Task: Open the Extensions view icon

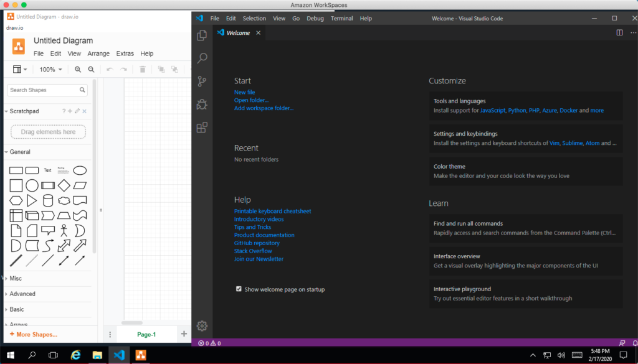Action: tap(202, 128)
